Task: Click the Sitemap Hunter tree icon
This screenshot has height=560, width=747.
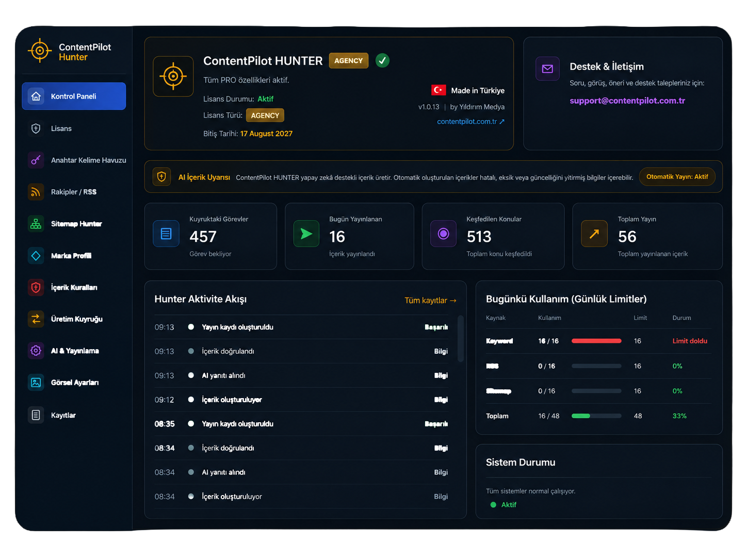Action: click(36, 224)
